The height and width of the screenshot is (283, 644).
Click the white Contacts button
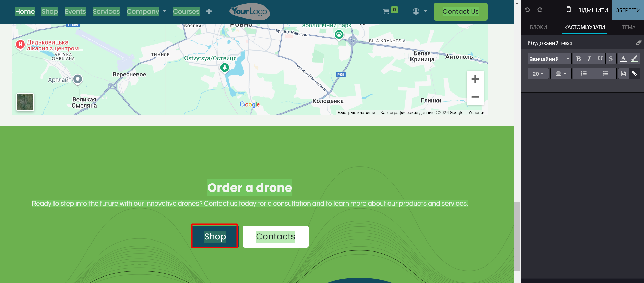pyautogui.click(x=275, y=236)
